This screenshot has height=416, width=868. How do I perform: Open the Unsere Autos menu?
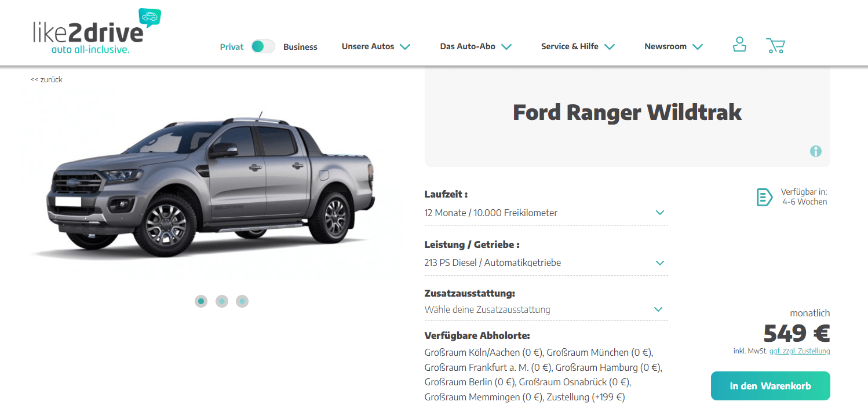pyautogui.click(x=376, y=46)
